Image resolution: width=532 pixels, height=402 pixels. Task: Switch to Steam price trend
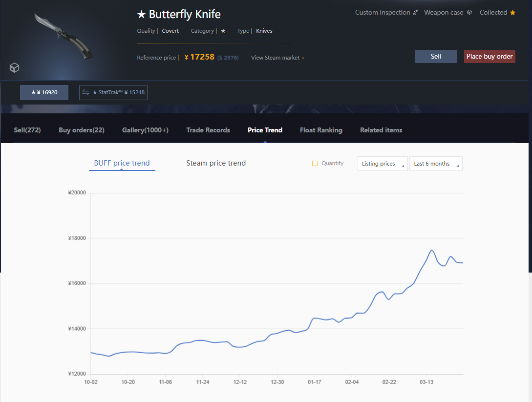[x=216, y=163]
